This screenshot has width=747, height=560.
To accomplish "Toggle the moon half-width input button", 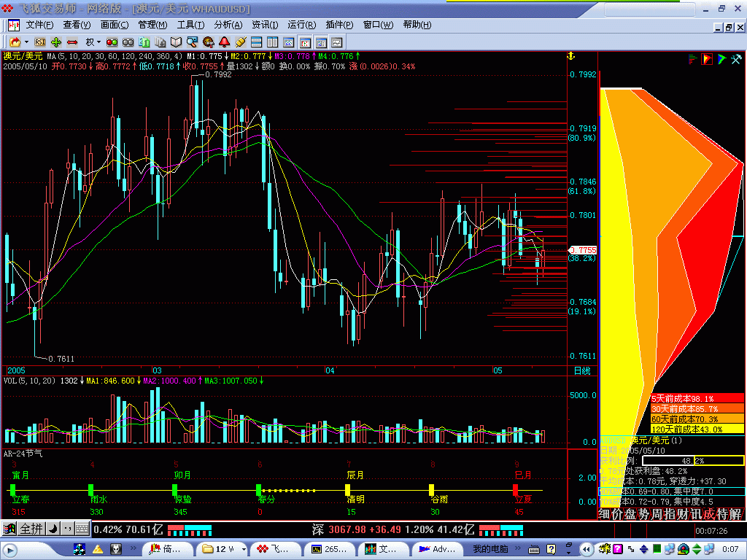I will [x=53, y=529].
